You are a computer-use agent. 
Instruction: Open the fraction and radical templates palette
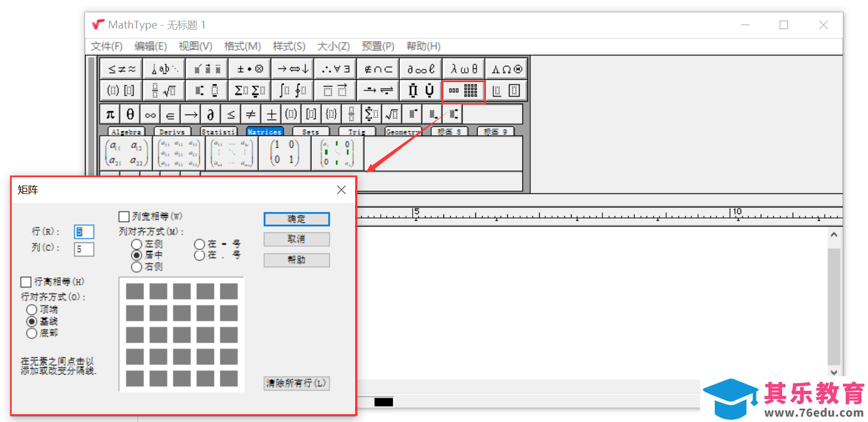coord(164,91)
